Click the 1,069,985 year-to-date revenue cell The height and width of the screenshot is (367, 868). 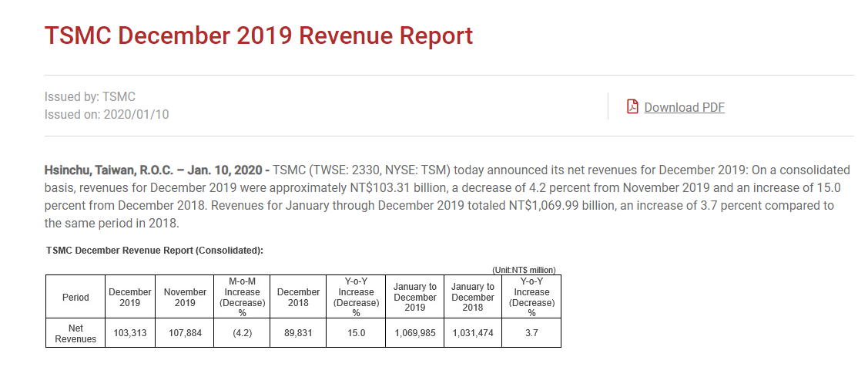point(414,333)
